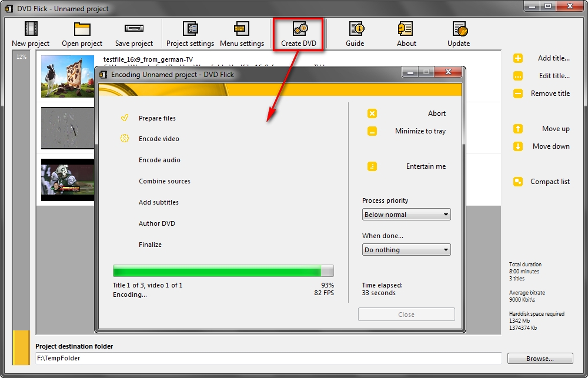Select the grey noise title thumbnail

click(x=68, y=128)
